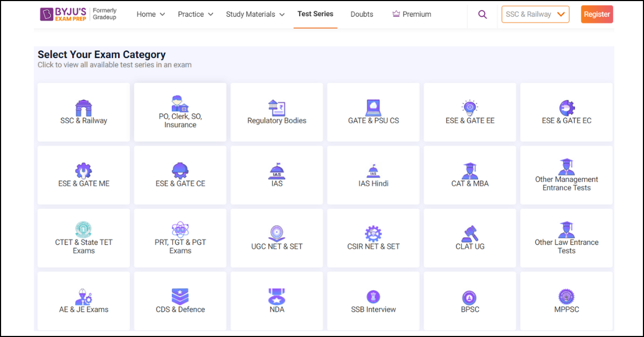Viewport: 644px width, 337px height.
Task: Open the ESE & GATE EC label
Action: (x=567, y=121)
